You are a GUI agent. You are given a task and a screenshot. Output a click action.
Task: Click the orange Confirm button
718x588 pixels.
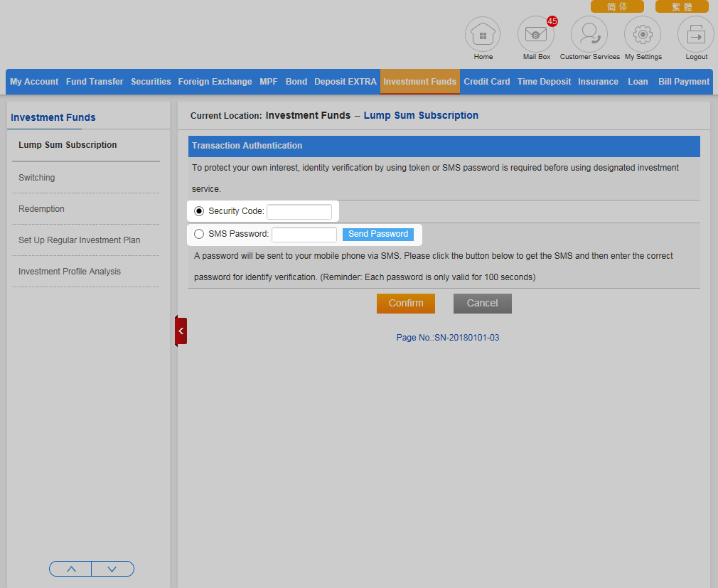coord(405,304)
